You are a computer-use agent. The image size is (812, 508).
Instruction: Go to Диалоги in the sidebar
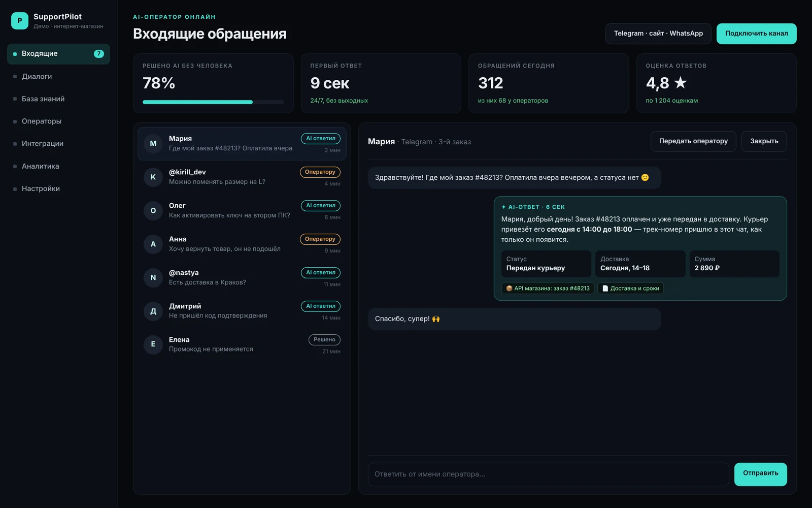[x=58, y=76]
